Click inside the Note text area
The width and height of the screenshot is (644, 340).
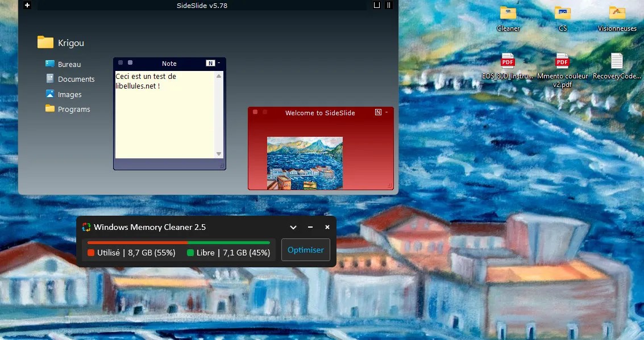(x=165, y=115)
